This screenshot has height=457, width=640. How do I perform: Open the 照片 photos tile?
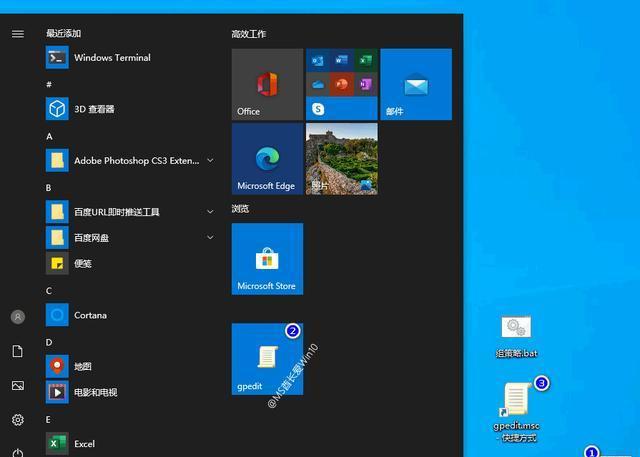click(342, 159)
